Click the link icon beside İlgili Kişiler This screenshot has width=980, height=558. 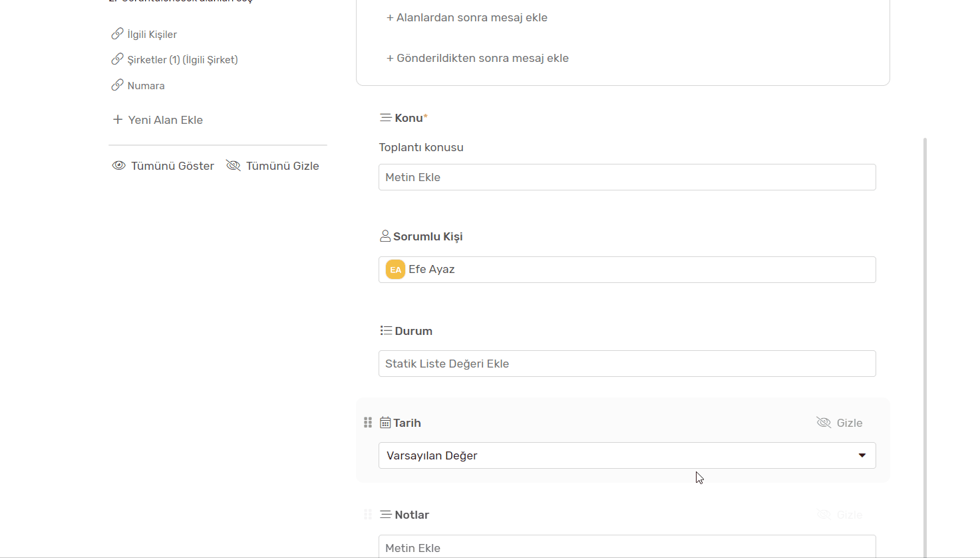tap(117, 33)
